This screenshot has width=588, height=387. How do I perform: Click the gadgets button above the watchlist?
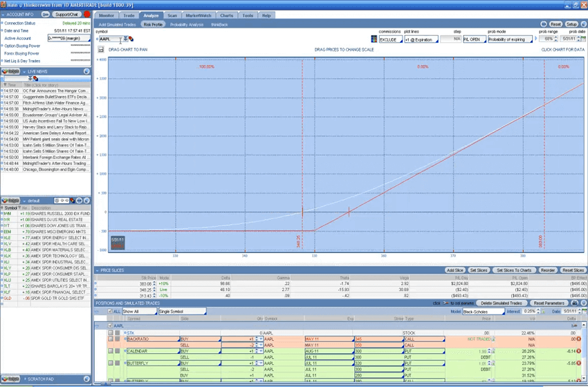(10, 200)
